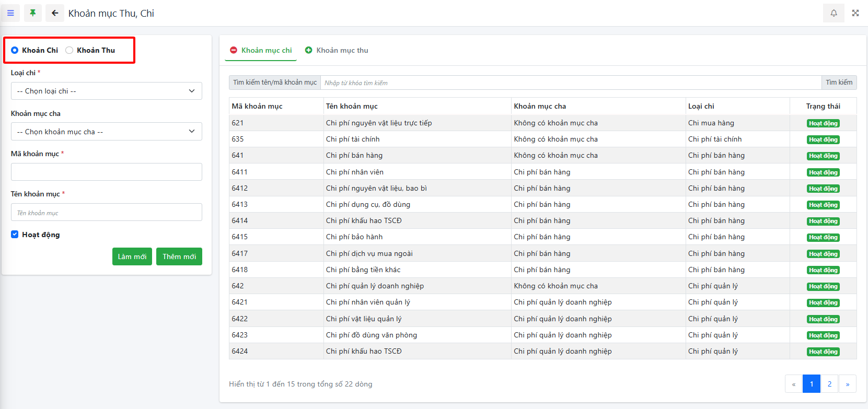Viewport: 868px width, 409px height.
Task: Click the green plus icon on Khoản mục thu
Action: click(x=309, y=50)
